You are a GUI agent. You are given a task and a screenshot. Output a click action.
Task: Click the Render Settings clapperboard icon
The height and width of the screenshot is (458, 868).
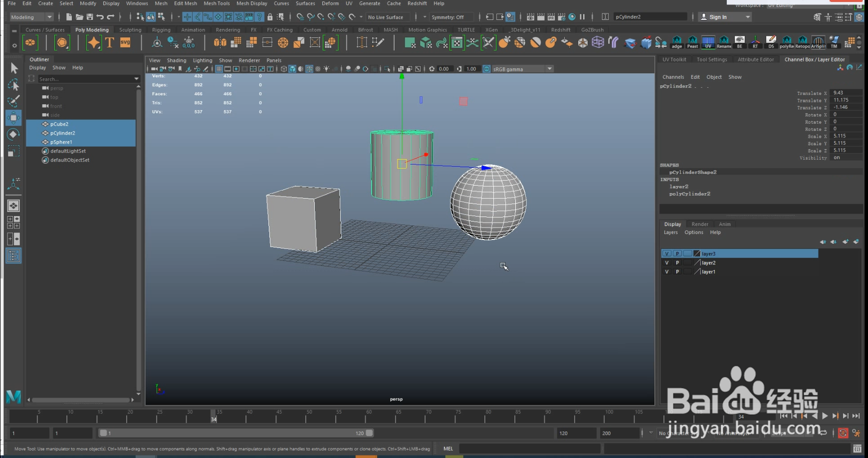point(562,17)
